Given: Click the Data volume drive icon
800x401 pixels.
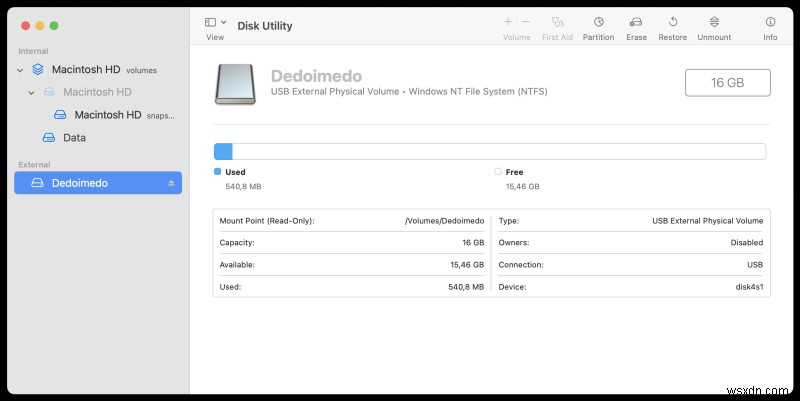Looking at the screenshot, I should click(49, 137).
